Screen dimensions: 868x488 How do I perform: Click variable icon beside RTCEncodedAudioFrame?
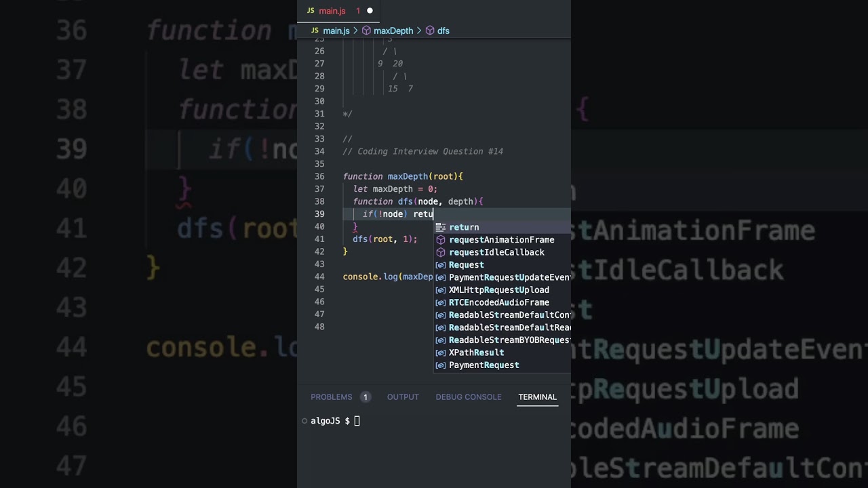441,302
